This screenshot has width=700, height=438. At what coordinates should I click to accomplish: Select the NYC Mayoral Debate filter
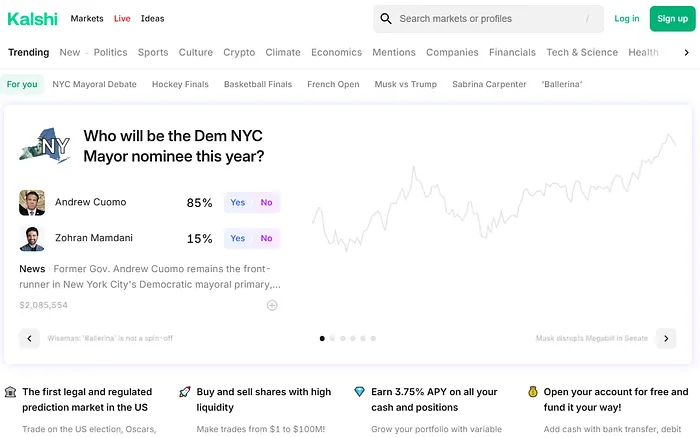pyautogui.click(x=95, y=84)
